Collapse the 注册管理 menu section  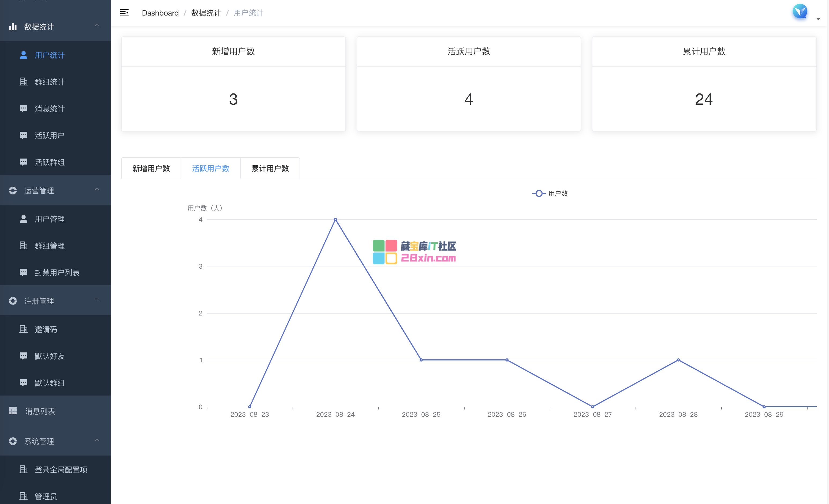coord(97,300)
